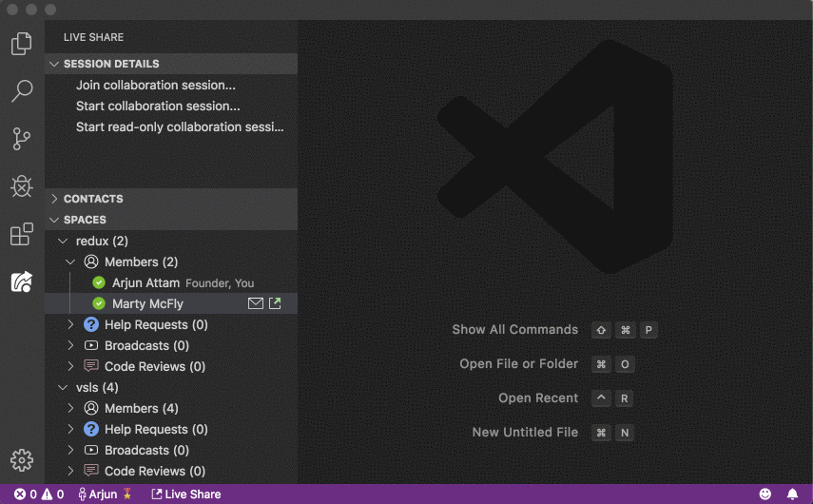The height and width of the screenshot is (504, 813).
Task: Click the LIVE SHARE panel title
Action: tap(94, 37)
